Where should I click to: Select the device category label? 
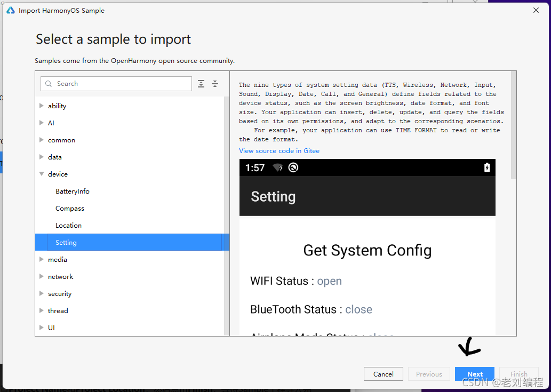click(58, 174)
